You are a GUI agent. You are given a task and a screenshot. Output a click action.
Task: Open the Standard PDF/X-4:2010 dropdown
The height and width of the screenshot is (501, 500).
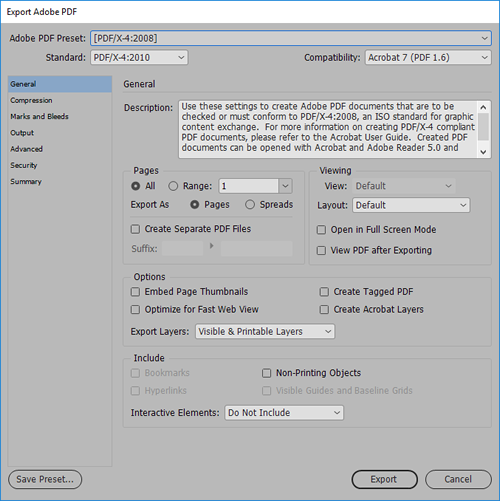[139, 58]
